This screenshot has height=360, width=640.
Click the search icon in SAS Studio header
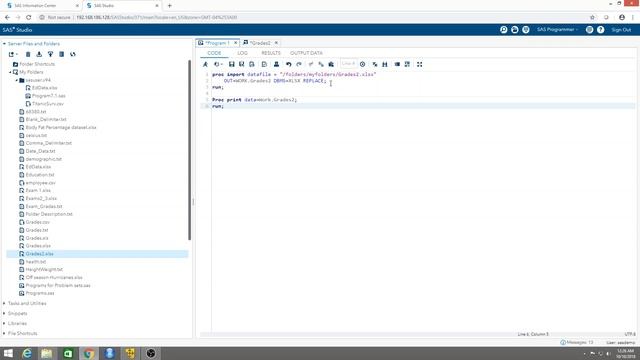[x=504, y=30]
